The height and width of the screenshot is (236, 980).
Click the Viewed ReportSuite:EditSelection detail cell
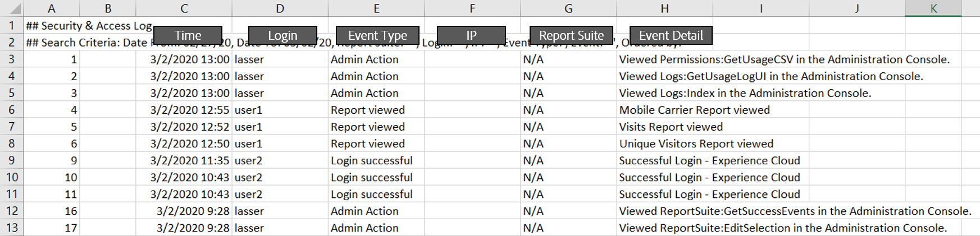[782, 228]
